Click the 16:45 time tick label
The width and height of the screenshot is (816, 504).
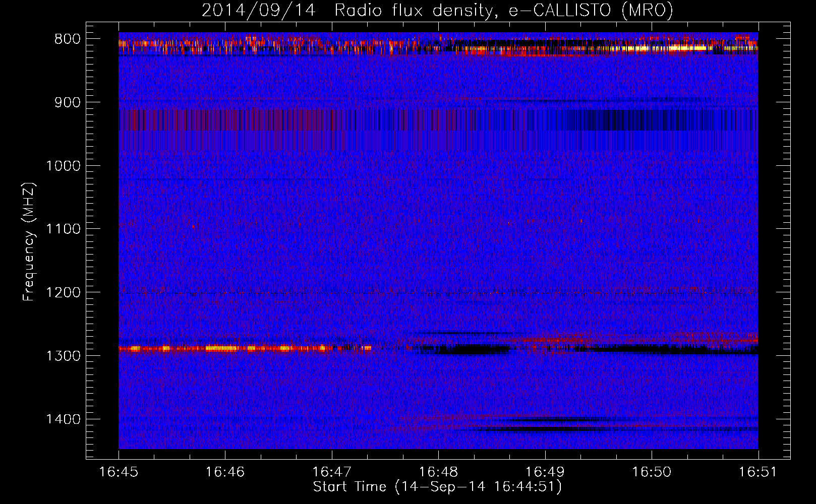(119, 472)
